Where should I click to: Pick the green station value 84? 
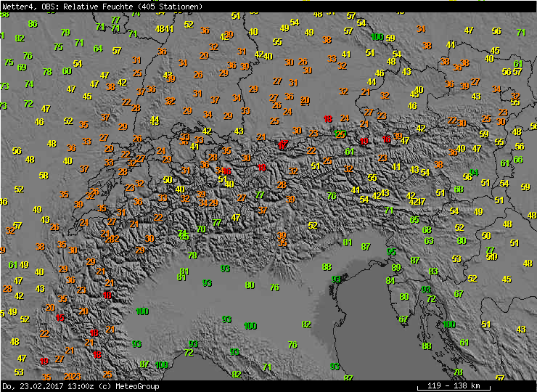click(x=390, y=280)
